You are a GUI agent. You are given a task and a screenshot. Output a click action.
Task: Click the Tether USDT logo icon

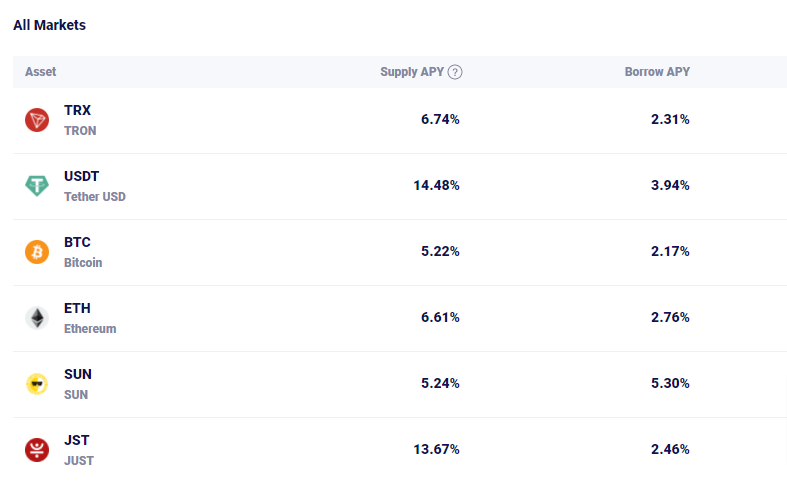(x=37, y=186)
